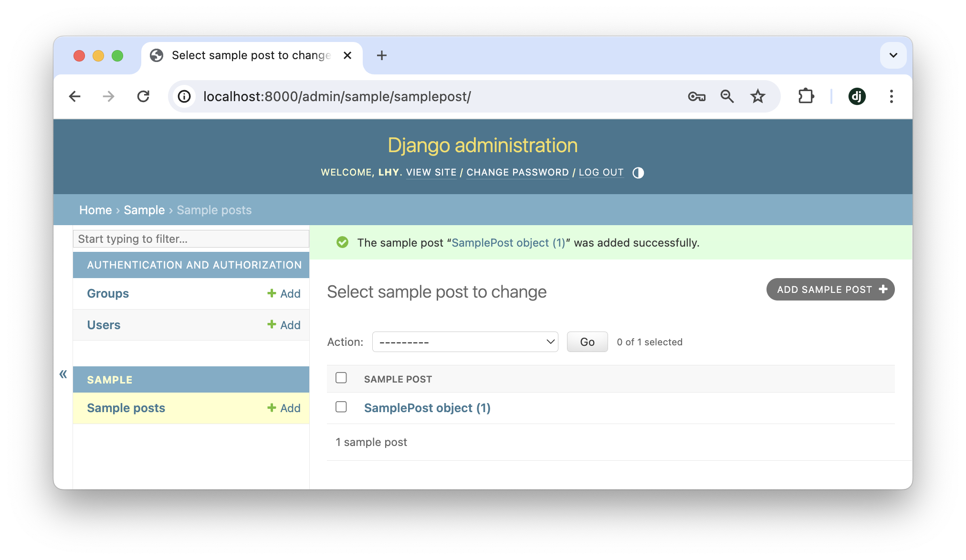Sort by the Sample Post column header

[398, 379]
